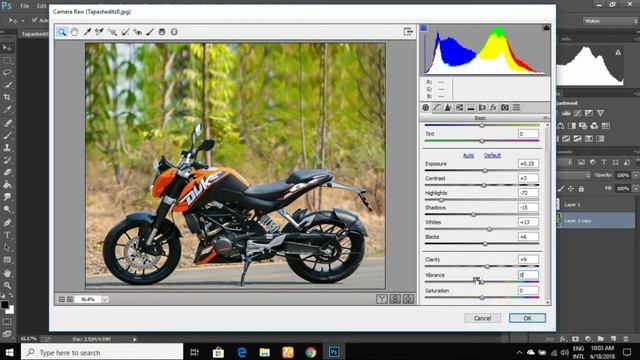The image size is (640, 360).
Task: Open the layer Opacity dropdown
Action: pyautogui.click(x=636, y=175)
